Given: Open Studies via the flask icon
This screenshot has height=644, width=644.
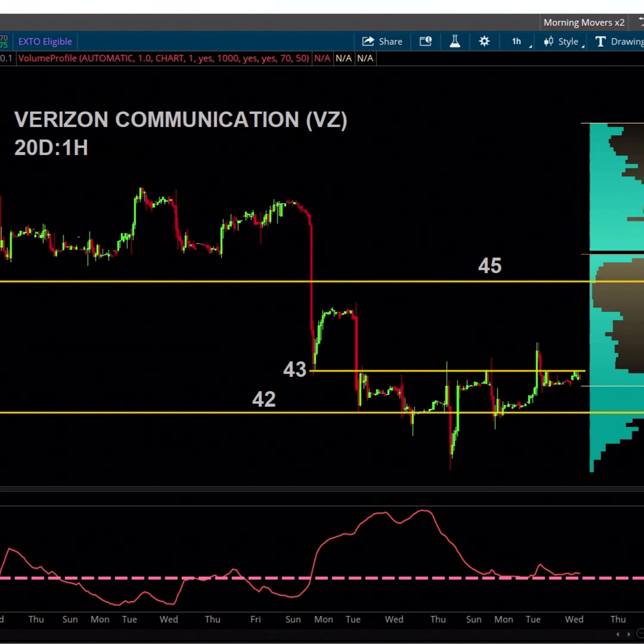Looking at the screenshot, I should pos(455,42).
